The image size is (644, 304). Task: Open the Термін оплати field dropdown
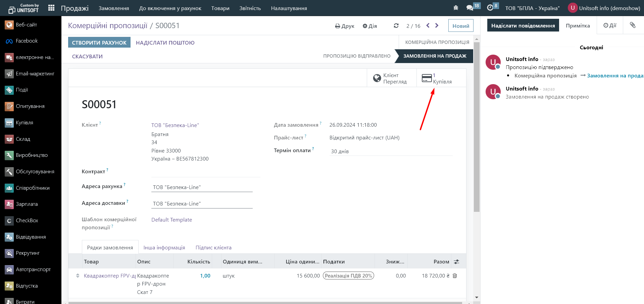tap(391, 151)
